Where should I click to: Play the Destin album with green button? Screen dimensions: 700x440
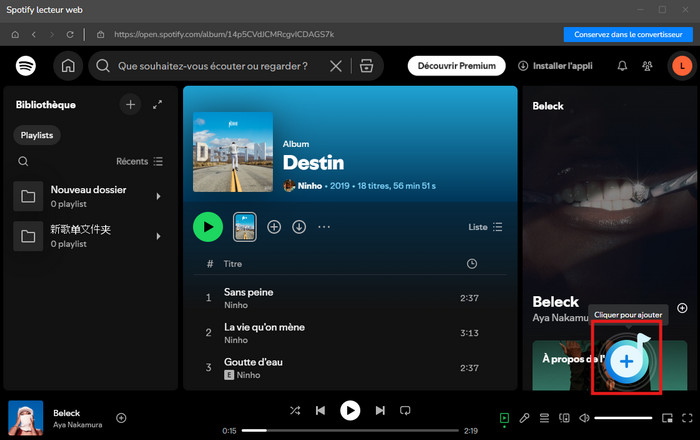tap(208, 227)
